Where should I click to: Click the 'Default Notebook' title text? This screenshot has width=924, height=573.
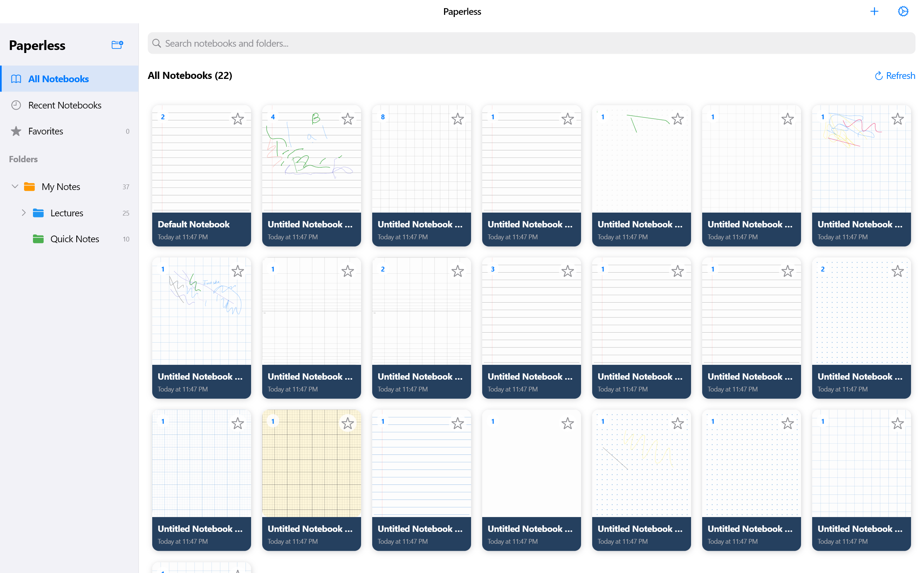[194, 224]
